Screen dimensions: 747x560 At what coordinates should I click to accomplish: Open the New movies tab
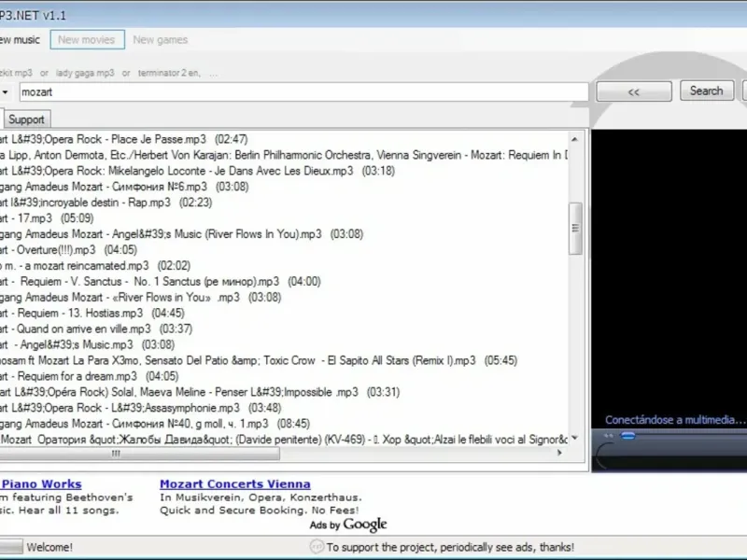coord(87,39)
